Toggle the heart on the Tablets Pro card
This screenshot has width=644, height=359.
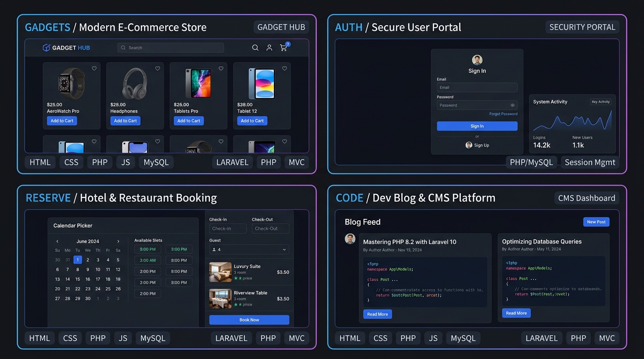coord(221,69)
